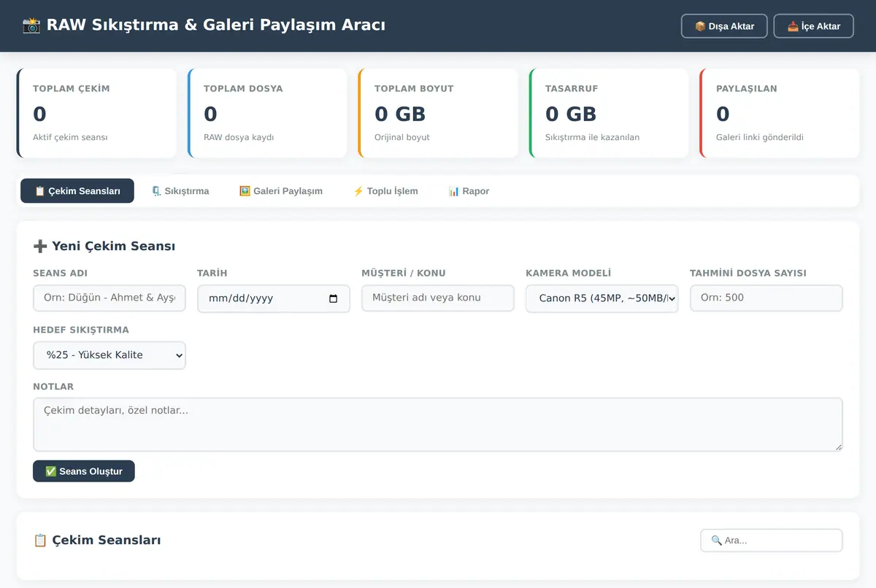Click the 'Aktif çekim seansı' caption
The height and width of the screenshot is (588, 876).
(x=70, y=137)
